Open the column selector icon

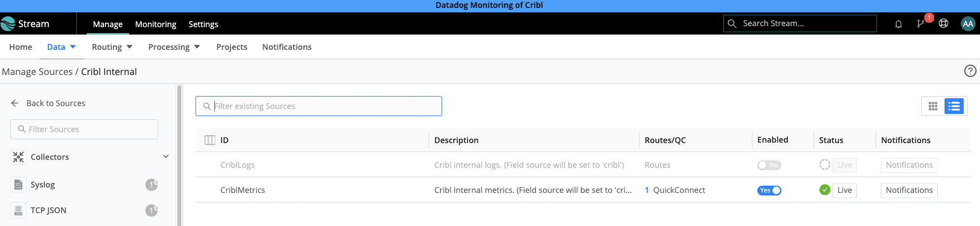(210, 140)
